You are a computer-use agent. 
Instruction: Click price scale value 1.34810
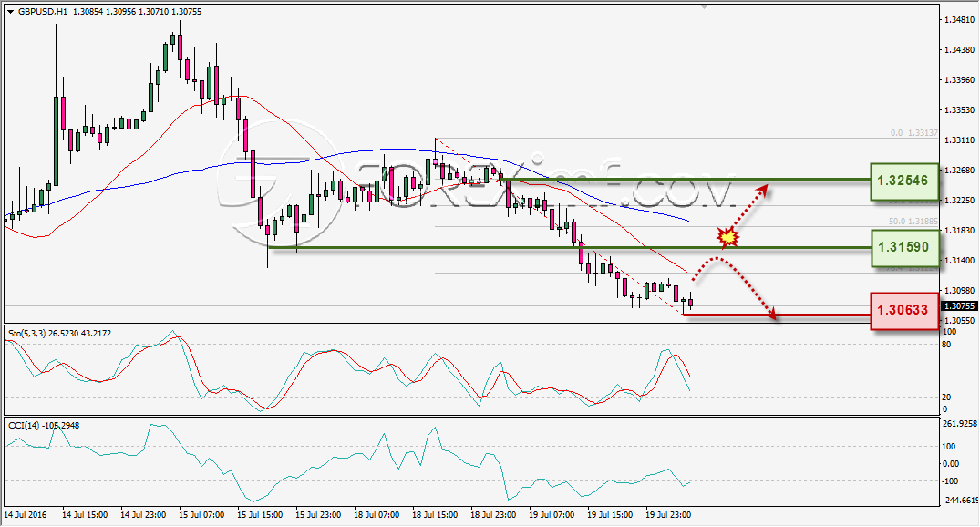[959, 20]
